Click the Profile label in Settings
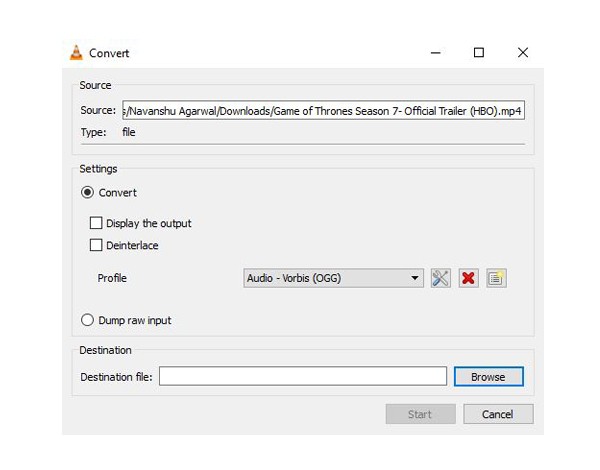This screenshot has width=600, height=470. click(x=112, y=278)
